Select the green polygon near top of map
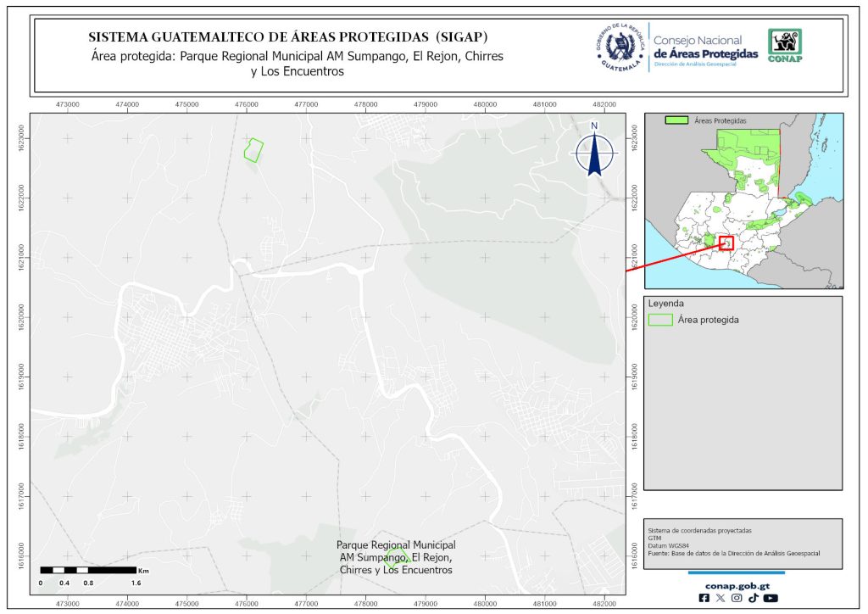This screenshot has width=868, height=614. [253, 150]
